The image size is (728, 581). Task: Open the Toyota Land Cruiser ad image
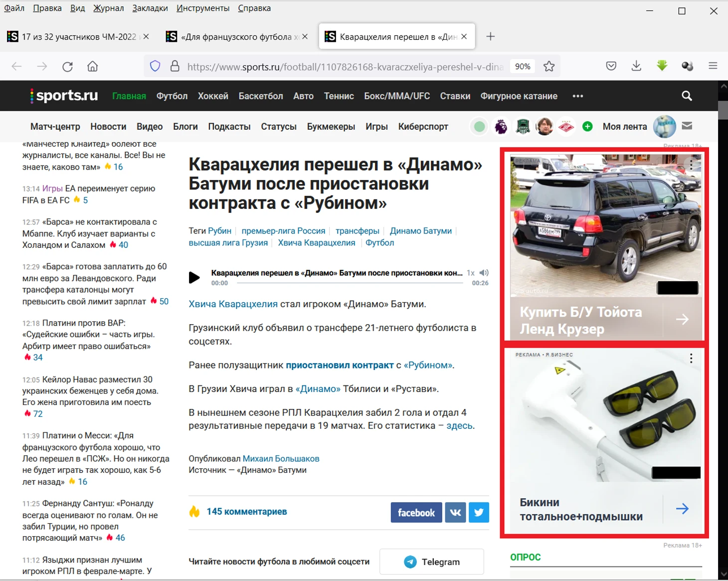[606, 225]
